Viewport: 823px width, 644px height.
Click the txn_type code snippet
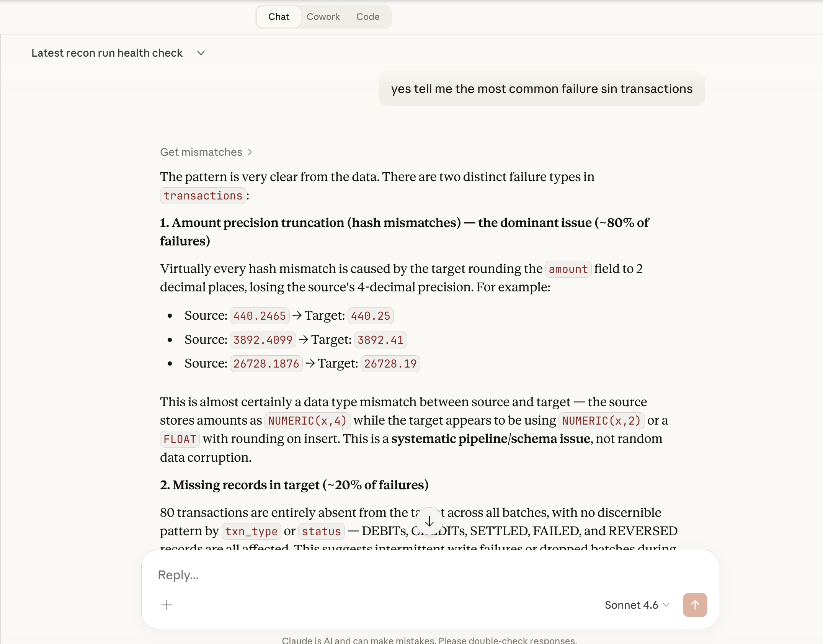(251, 531)
